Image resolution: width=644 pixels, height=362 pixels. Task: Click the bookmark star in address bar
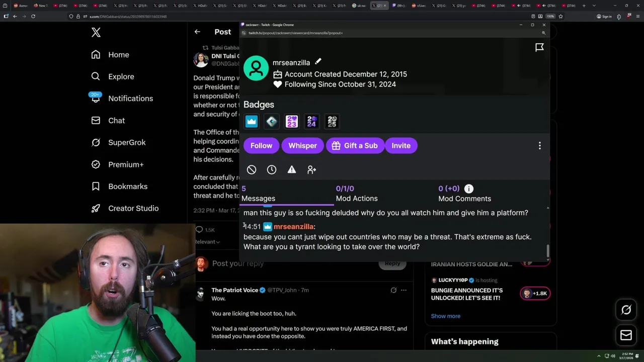[560, 16]
